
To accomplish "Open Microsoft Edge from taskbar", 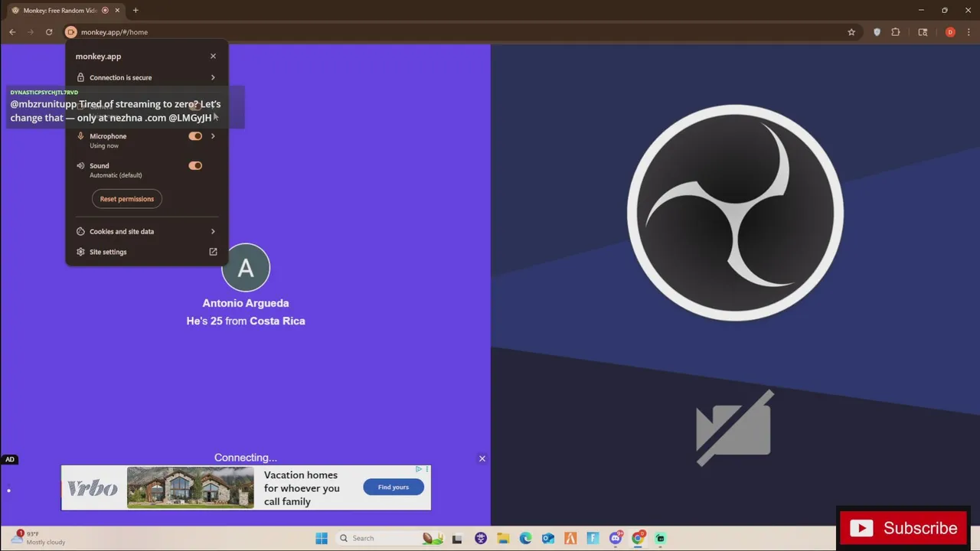I will [x=525, y=538].
